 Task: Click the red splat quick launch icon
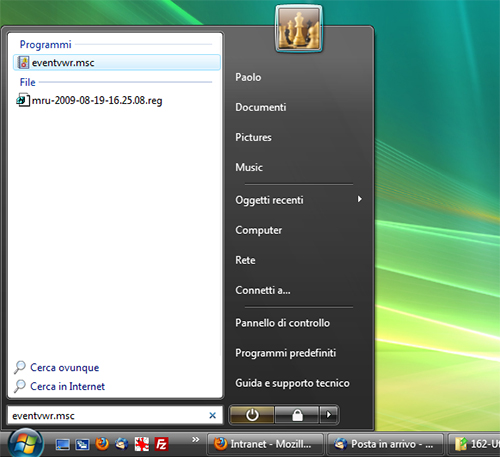pyautogui.click(x=142, y=444)
